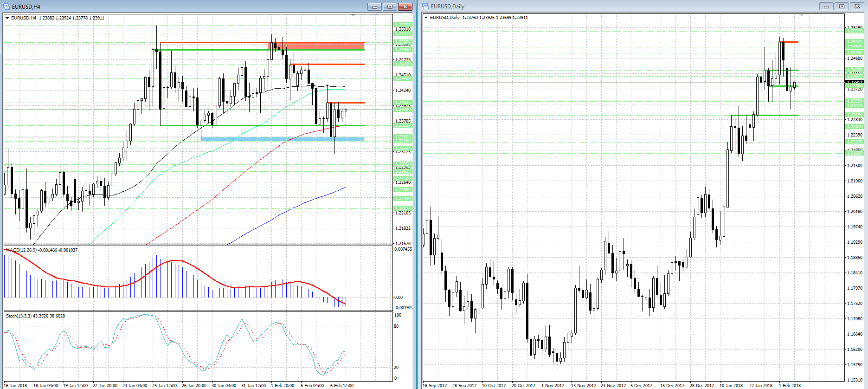Expand the arrow beside EURUSD,H4 chart label
Screen dimensions: 868x389
(x=7, y=18)
